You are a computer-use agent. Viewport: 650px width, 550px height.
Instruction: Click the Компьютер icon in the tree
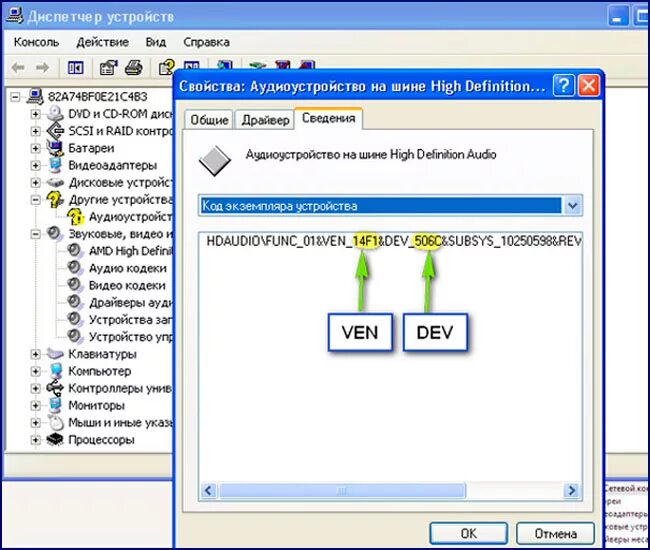(56, 371)
